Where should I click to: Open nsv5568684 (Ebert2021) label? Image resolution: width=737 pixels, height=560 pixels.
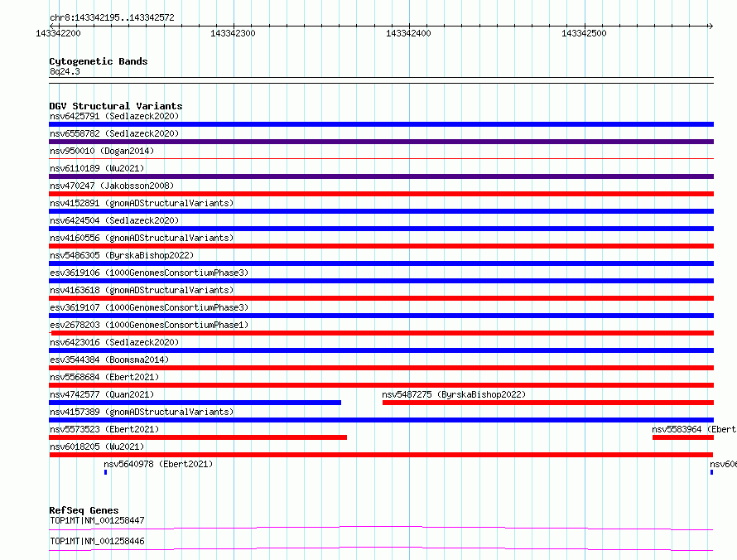(x=104, y=377)
